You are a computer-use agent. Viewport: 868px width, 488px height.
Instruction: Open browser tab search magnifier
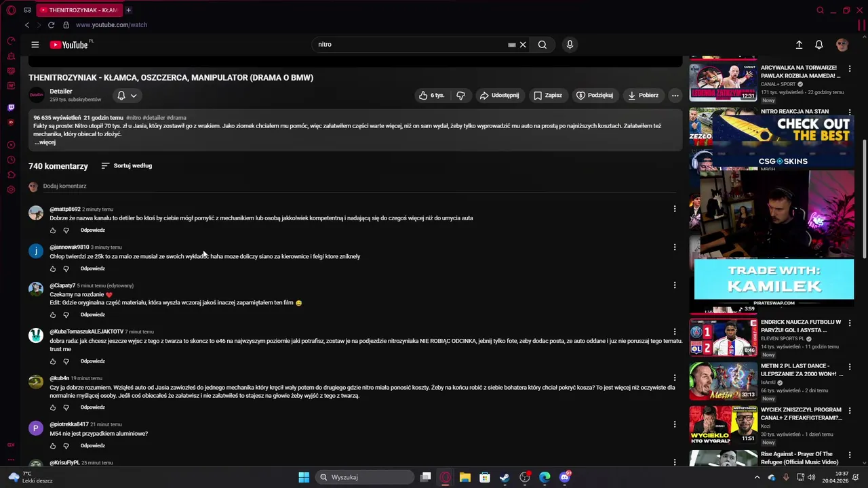[820, 10]
